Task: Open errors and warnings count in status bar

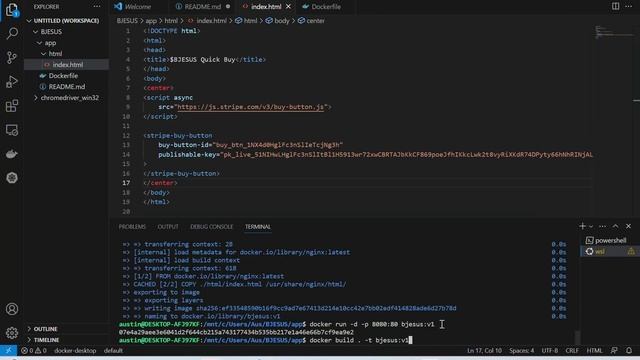Action: pyautogui.click(x=34, y=350)
